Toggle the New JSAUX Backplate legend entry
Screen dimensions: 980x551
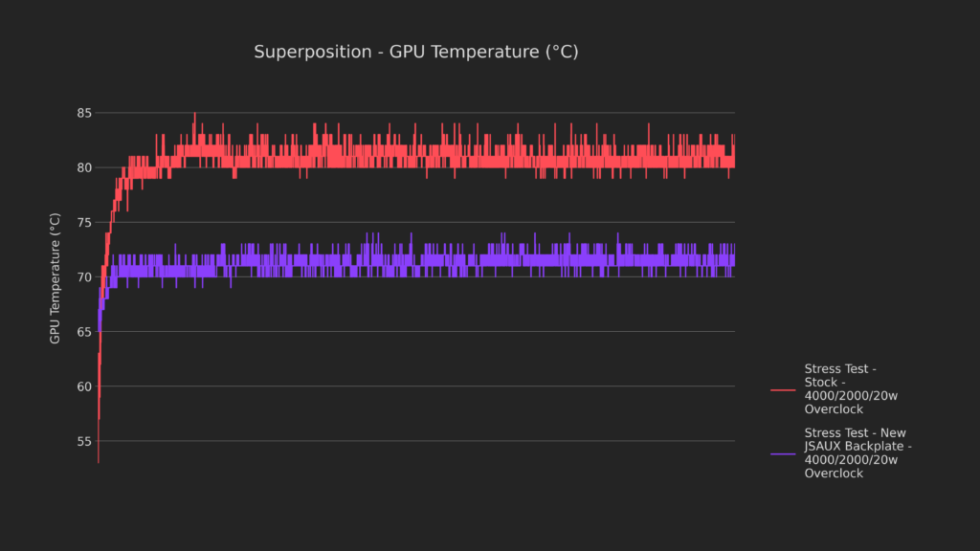[x=857, y=453]
